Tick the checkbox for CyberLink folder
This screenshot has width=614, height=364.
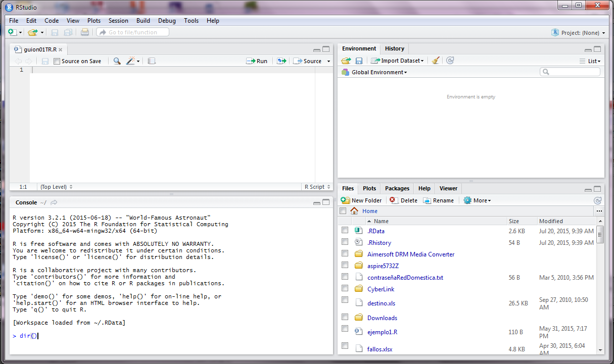(345, 288)
